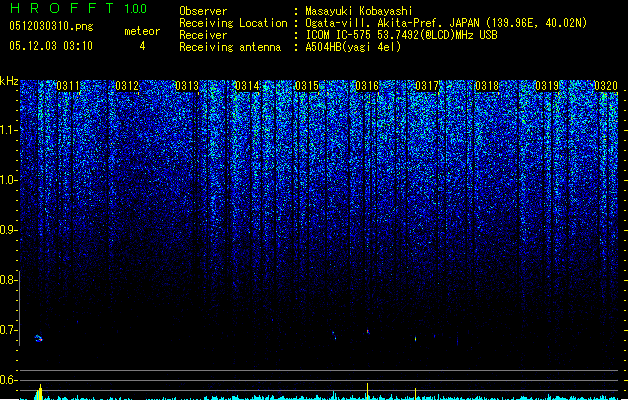This screenshot has height=400, width=629.
Task: Click the meteor echo blob near 0310
Action: point(39,338)
